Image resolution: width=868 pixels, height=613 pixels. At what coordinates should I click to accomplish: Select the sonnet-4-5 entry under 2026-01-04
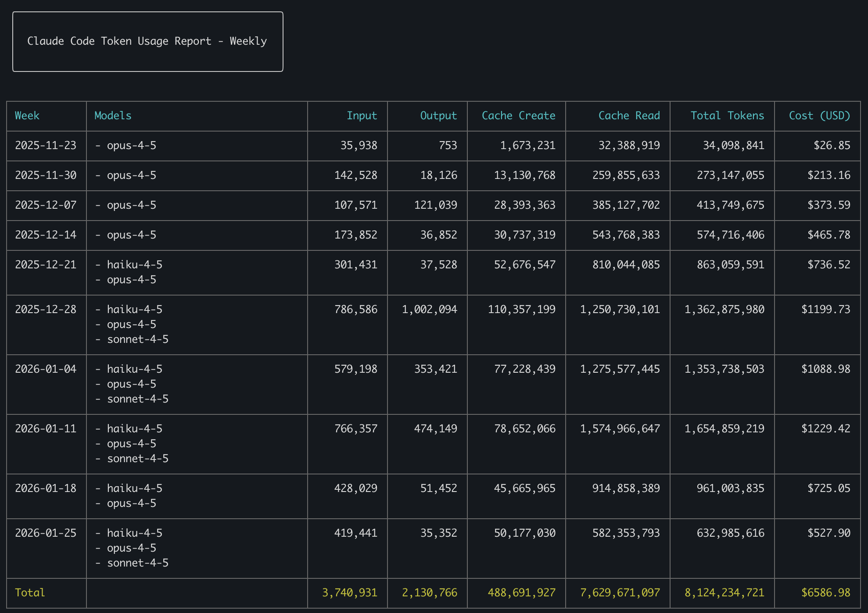137,399
